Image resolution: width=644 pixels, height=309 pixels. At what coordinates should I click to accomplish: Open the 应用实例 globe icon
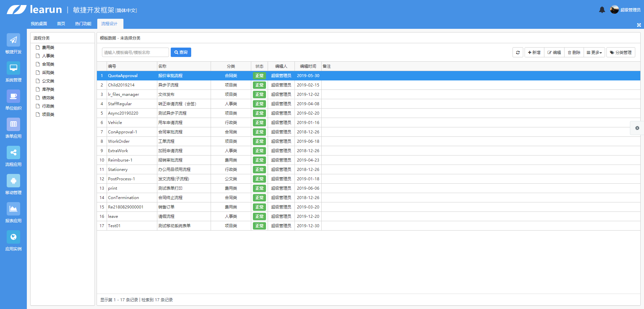click(x=13, y=237)
